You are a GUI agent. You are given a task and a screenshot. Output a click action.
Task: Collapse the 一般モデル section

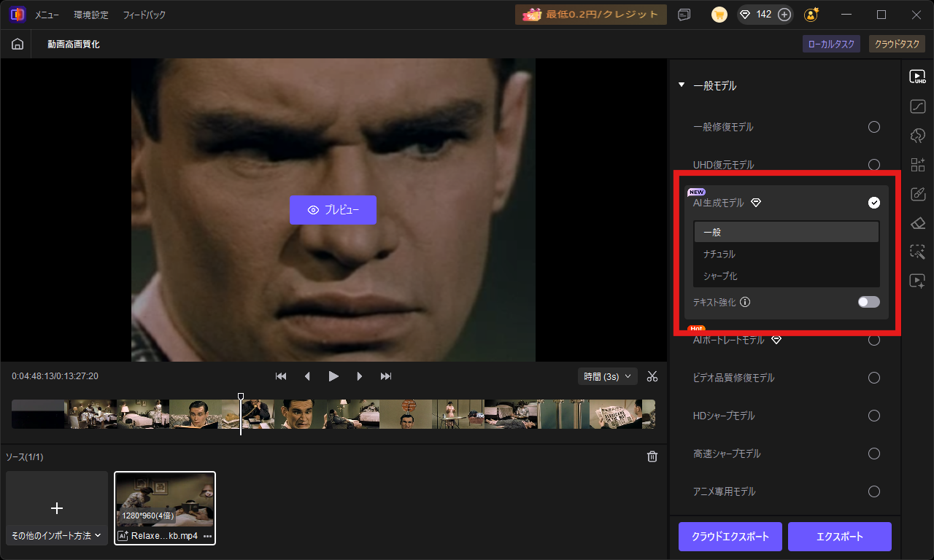point(682,85)
